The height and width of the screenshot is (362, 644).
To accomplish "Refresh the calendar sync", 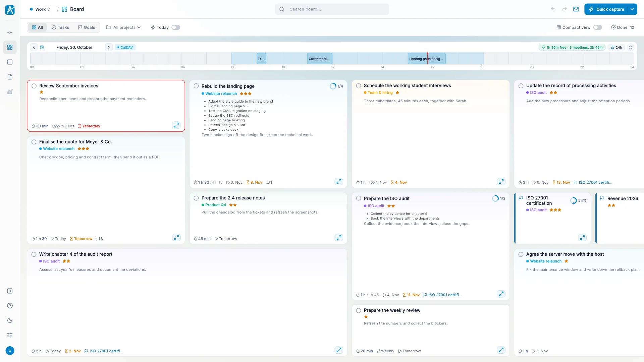I will coord(631,47).
